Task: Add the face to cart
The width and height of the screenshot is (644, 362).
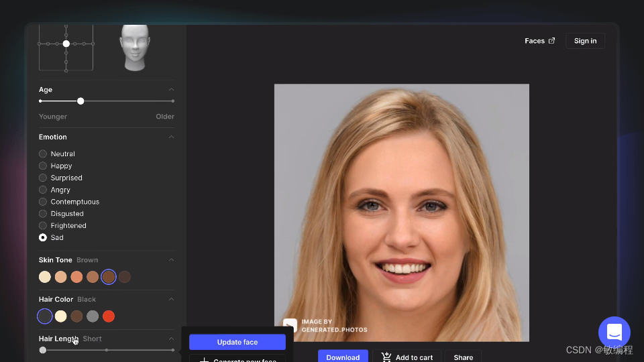Action: tap(407, 357)
